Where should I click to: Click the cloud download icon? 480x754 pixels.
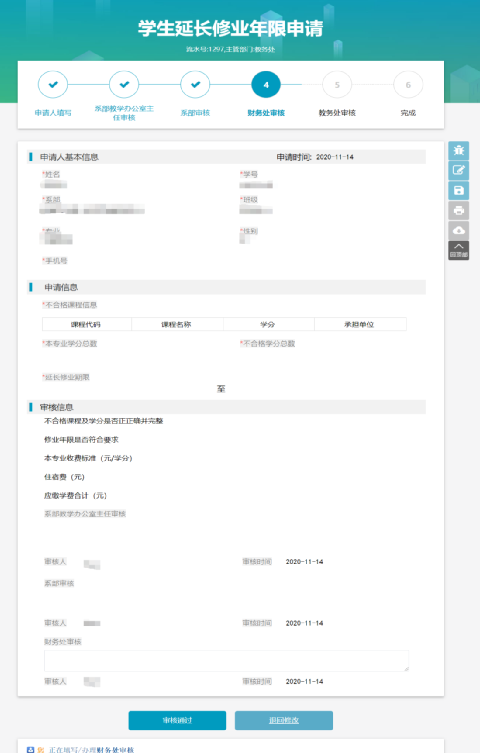[x=458, y=230]
